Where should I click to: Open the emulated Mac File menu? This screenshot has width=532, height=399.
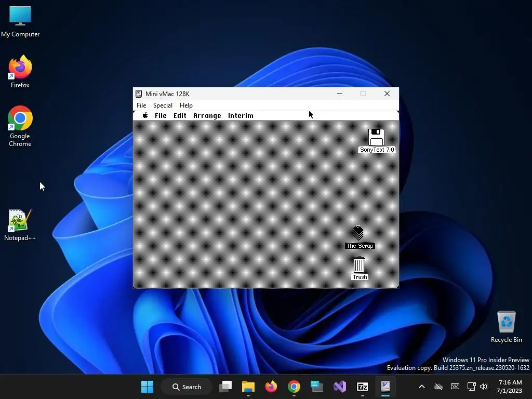161,116
